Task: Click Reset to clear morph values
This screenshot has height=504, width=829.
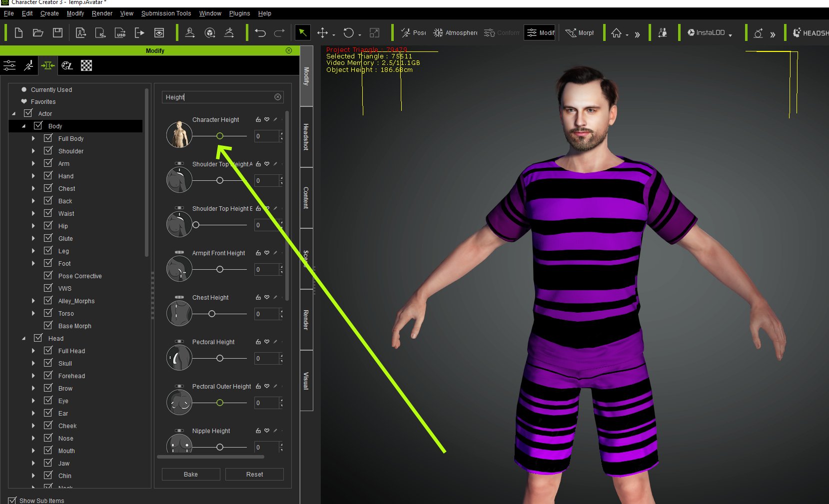Action: 254,474
